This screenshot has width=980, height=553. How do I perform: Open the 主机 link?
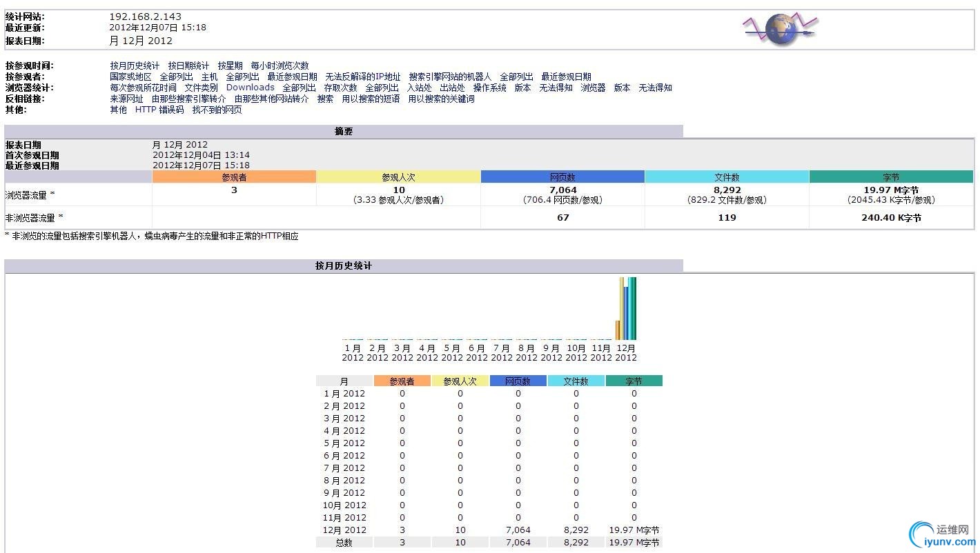click(x=209, y=77)
